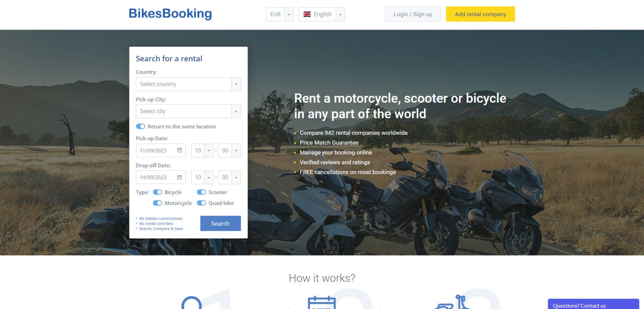Click the magnifying glass illustration under How it works
The image size is (644, 309).
191,304
